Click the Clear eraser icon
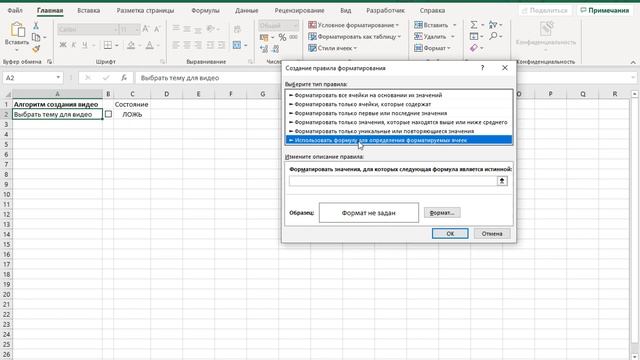 (473, 48)
